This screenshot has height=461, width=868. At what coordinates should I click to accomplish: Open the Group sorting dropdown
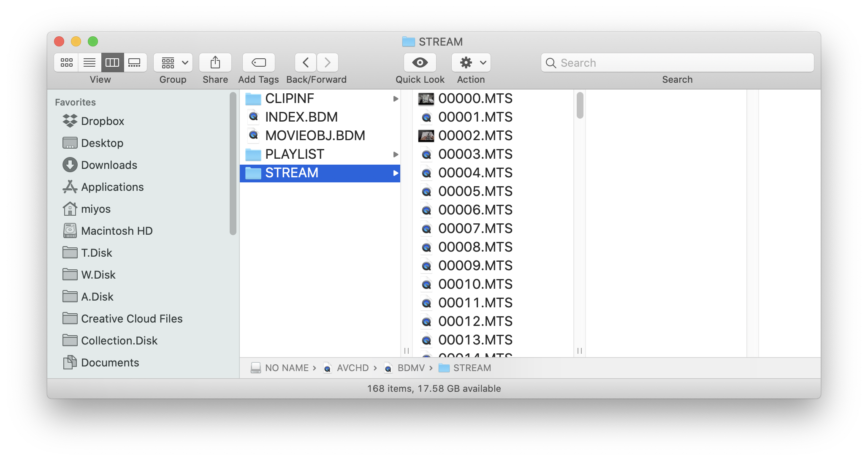point(173,62)
